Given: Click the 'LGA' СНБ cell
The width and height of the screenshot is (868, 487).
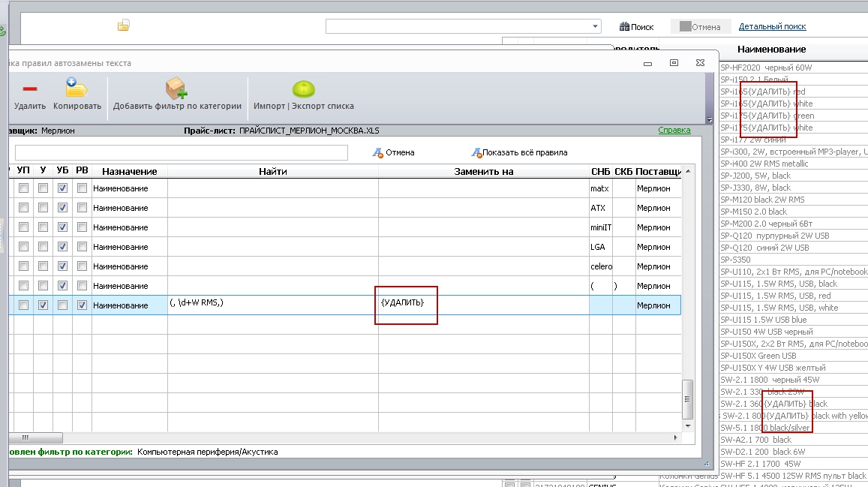Looking at the screenshot, I should click(601, 247).
